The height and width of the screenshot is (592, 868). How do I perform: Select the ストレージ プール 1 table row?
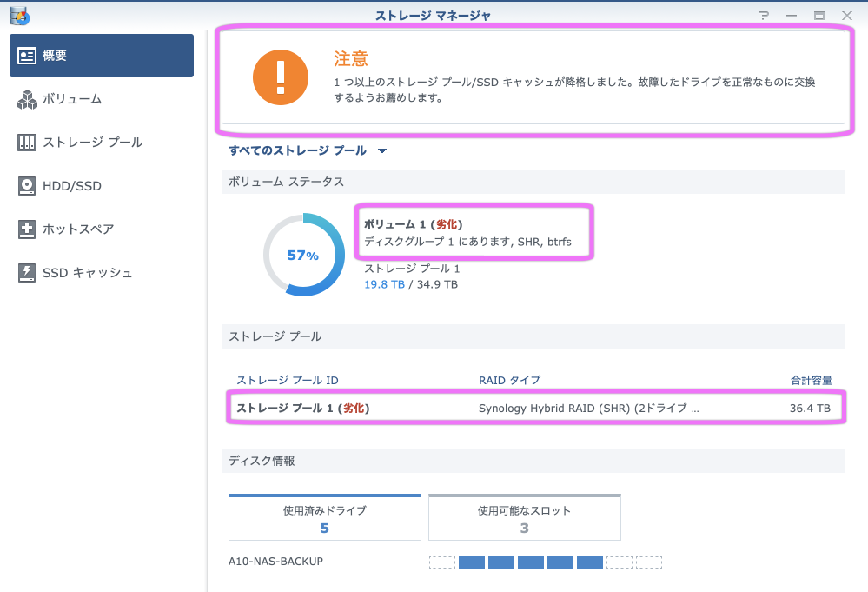pyautogui.click(x=533, y=408)
